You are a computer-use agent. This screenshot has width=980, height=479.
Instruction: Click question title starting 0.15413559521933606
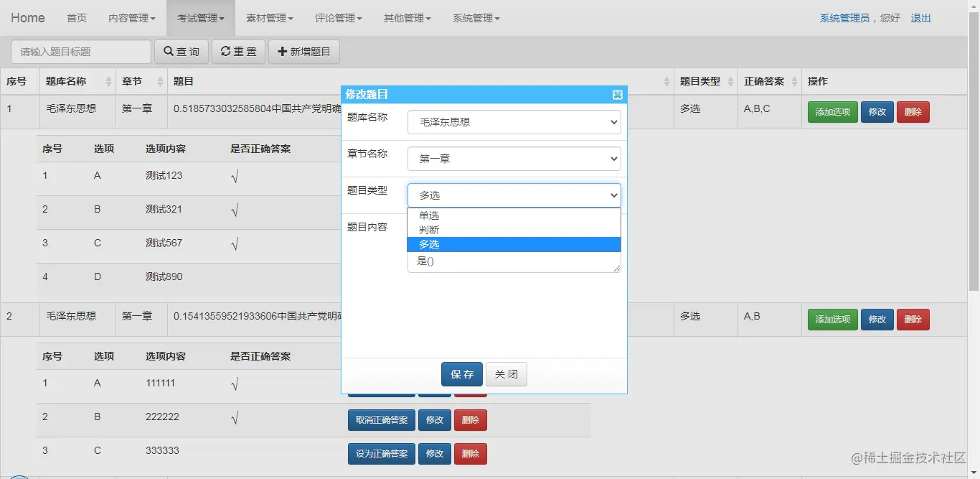click(x=257, y=316)
